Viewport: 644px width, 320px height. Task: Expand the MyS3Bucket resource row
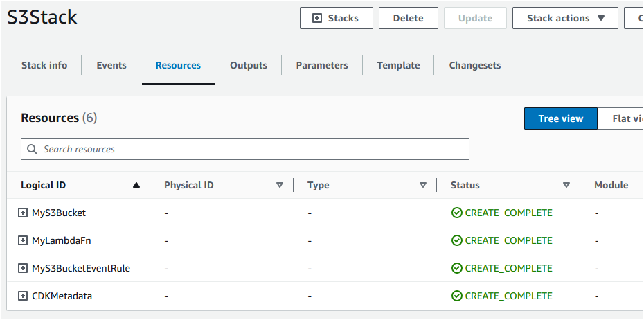click(23, 213)
